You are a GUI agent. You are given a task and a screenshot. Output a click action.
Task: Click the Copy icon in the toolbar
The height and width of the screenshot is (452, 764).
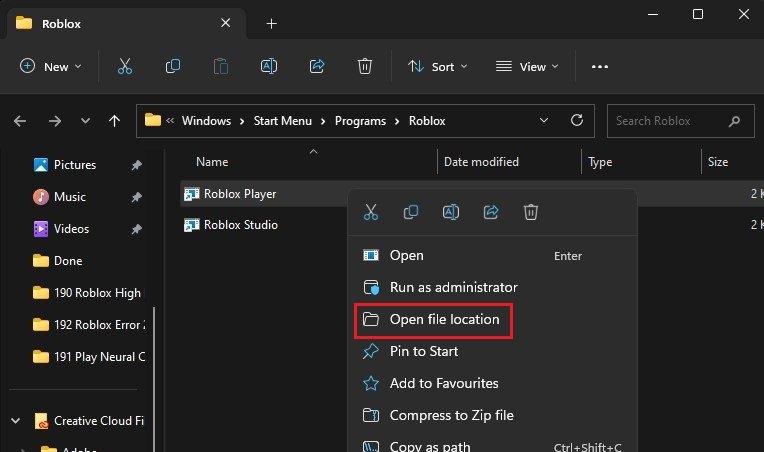pyautogui.click(x=173, y=66)
